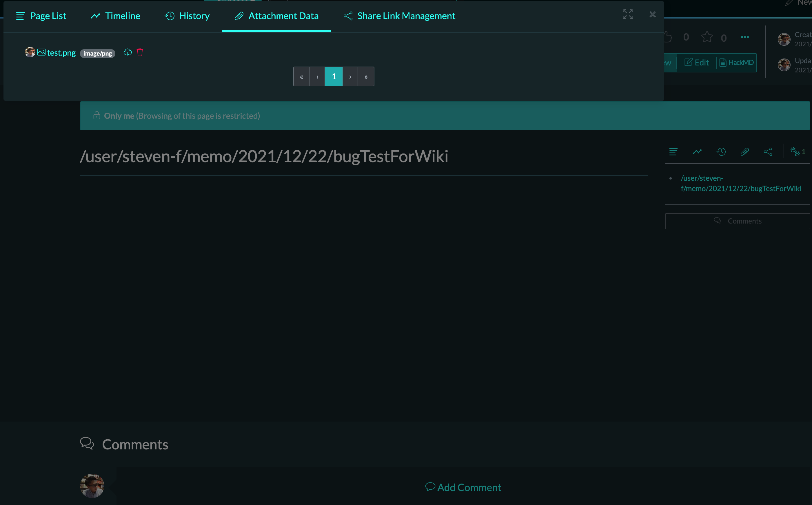This screenshot has height=505, width=812.
Task: Open Share Link Management tab
Action: pyautogui.click(x=399, y=16)
